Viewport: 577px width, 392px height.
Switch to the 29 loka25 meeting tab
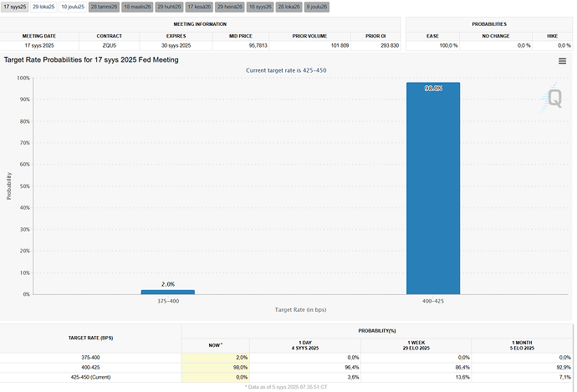point(43,7)
